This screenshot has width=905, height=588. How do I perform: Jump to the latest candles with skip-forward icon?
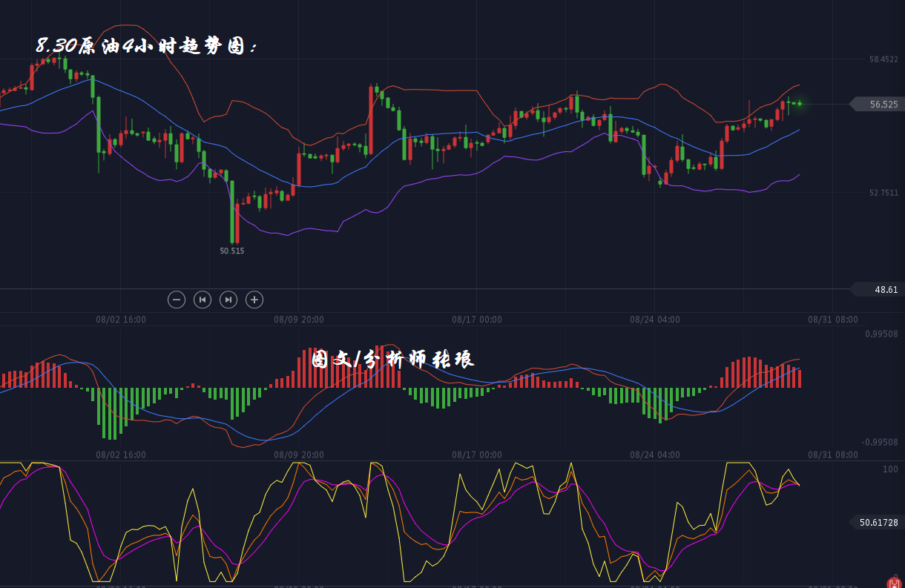coord(228,300)
